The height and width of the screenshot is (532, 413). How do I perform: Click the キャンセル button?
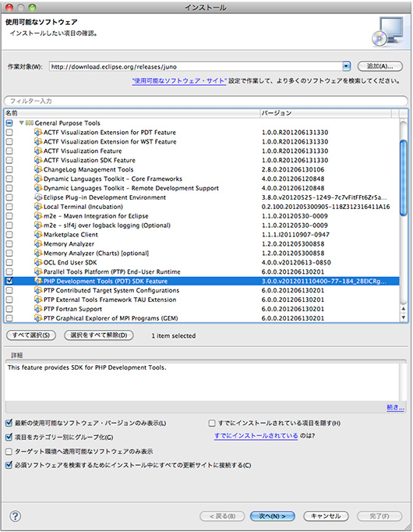(326, 516)
